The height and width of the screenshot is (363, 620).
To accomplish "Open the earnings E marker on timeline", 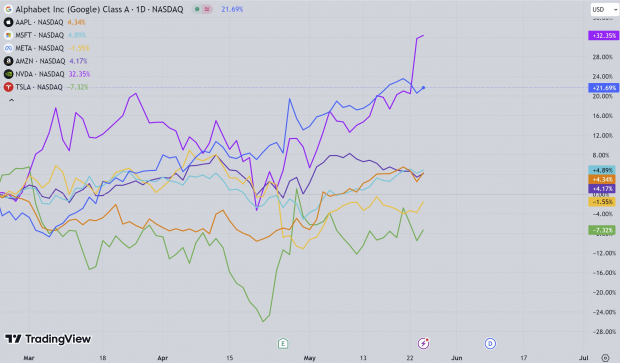I will point(283,343).
